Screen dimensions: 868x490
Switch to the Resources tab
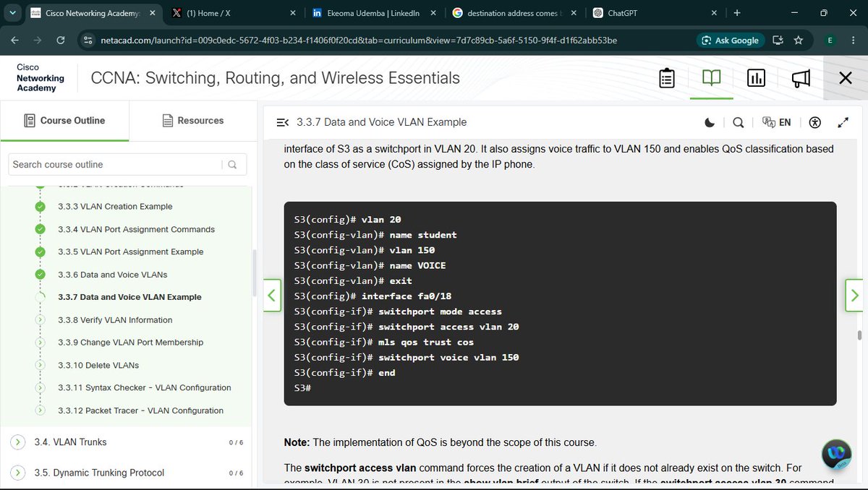pos(193,121)
